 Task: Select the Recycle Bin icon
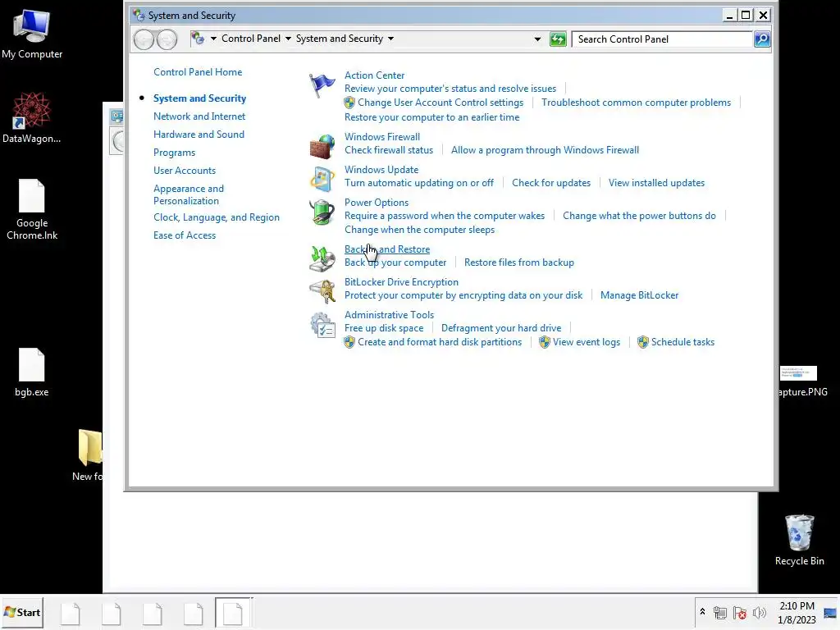(x=799, y=540)
